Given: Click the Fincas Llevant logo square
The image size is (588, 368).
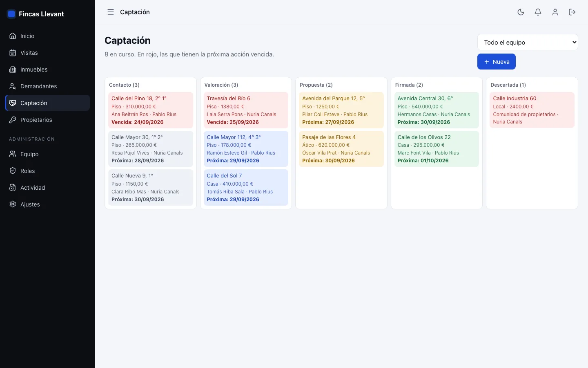Looking at the screenshot, I should click(x=11, y=14).
